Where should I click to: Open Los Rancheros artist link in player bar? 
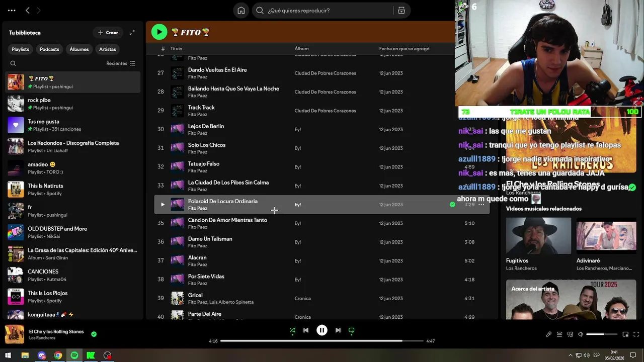[41, 338]
